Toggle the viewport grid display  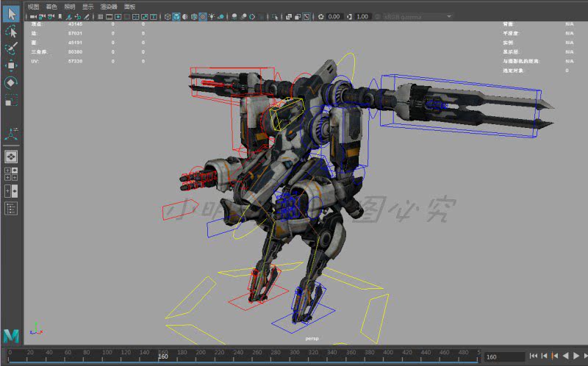(100, 16)
